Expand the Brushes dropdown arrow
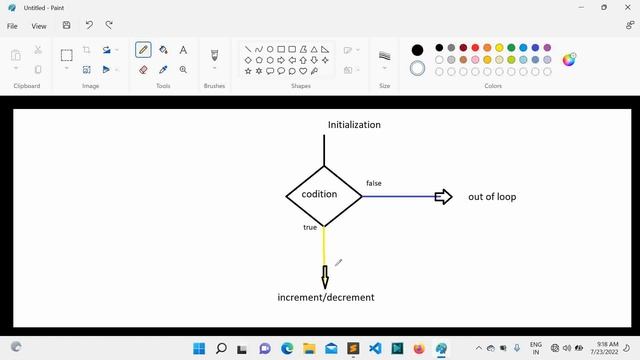Image resolution: width=640 pixels, height=360 pixels. 214,68
